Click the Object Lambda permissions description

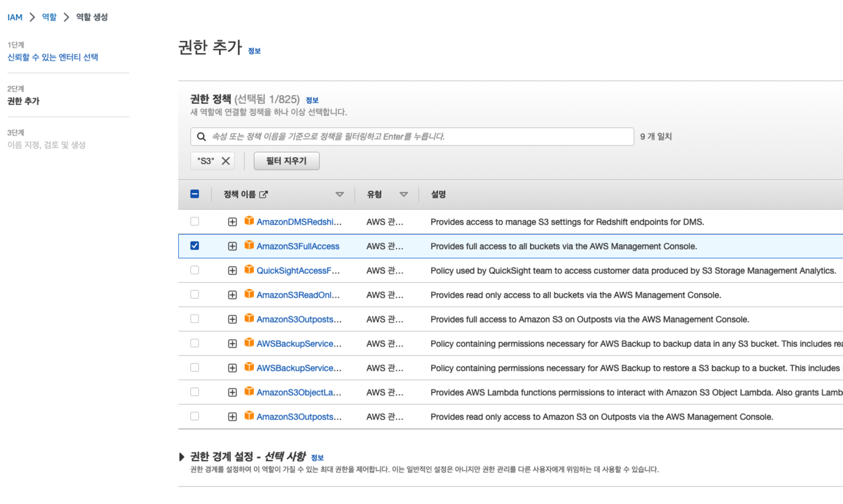[637, 392]
